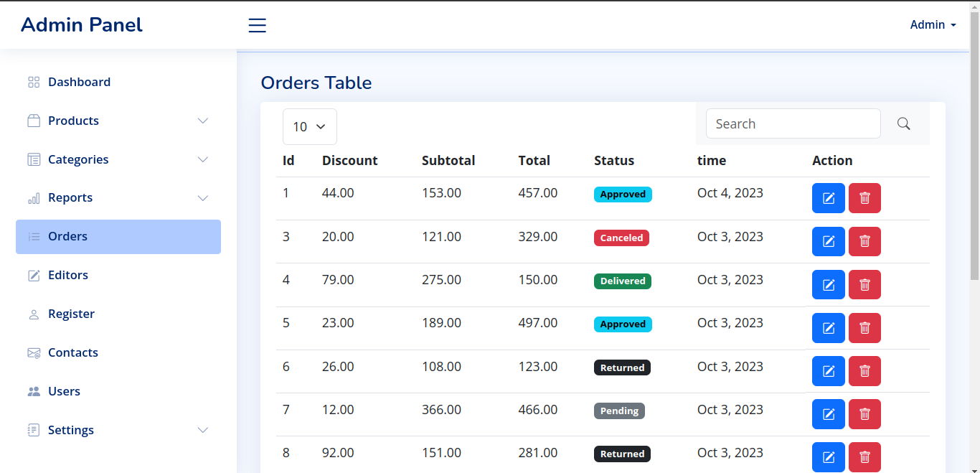Click the Editors pencil icon
The width and height of the screenshot is (980, 473).
tap(33, 275)
